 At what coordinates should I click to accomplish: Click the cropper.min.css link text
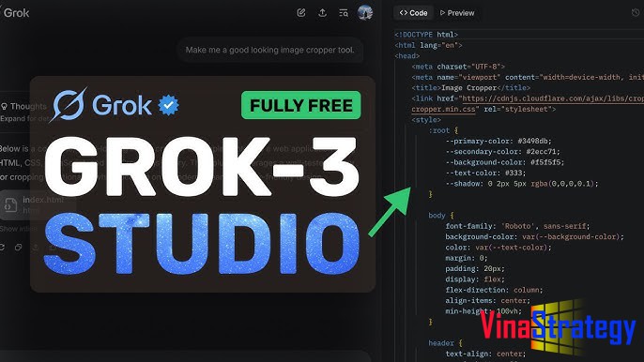click(x=443, y=109)
